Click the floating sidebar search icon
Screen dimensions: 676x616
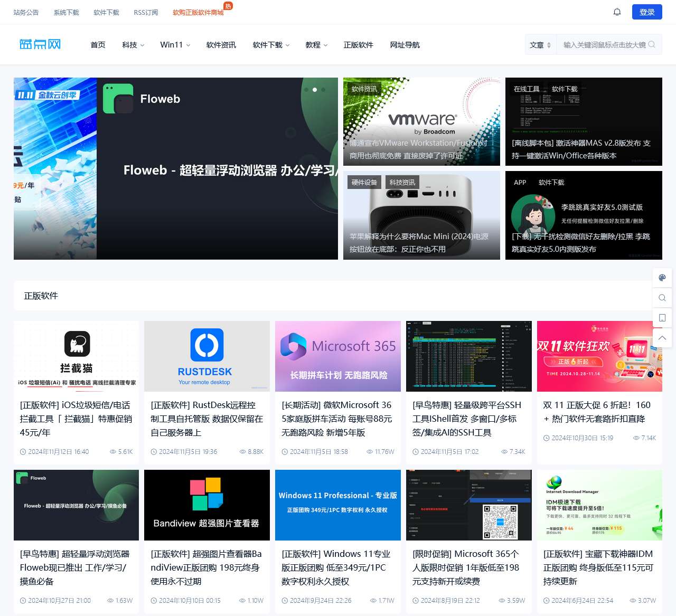tap(662, 298)
